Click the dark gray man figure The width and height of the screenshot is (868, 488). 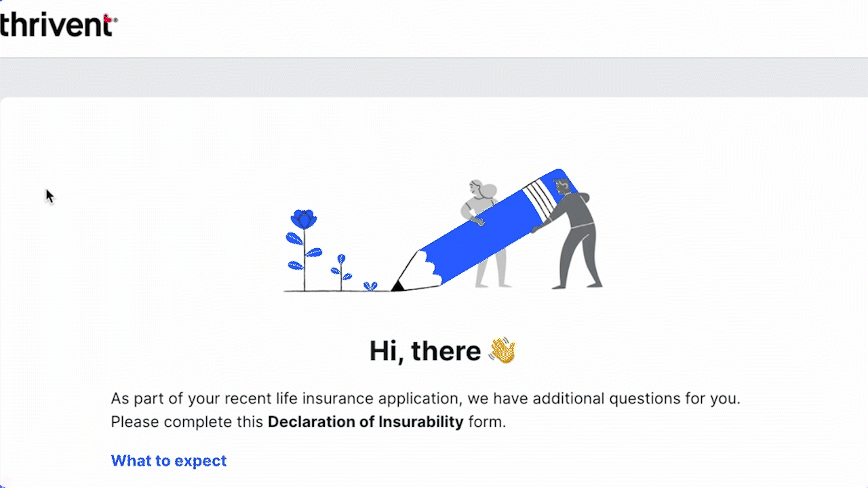tap(576, 237)
